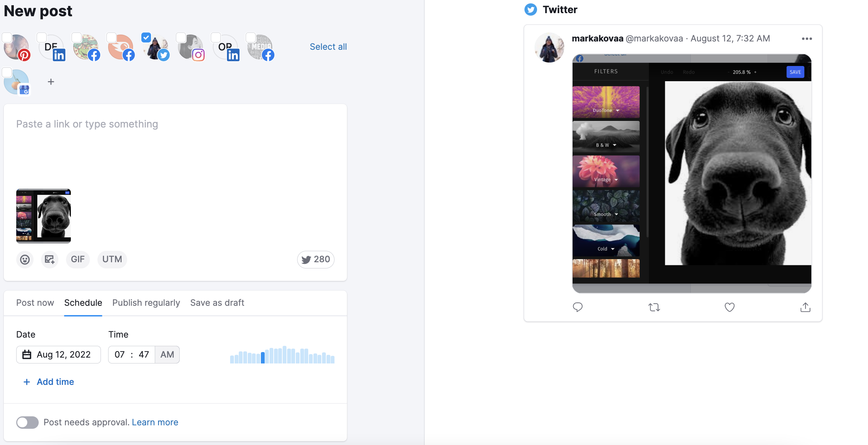Image resolution: width=868 pixels, height=445 pixels.
Task: Click markakovaa username in preview
Action: (x=597, y=38)
